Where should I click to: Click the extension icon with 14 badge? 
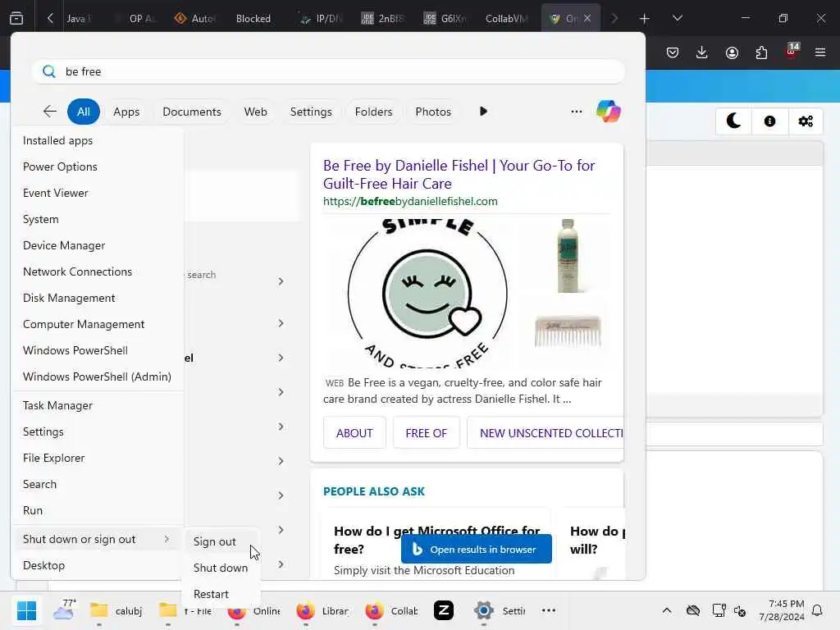point(792,51)
